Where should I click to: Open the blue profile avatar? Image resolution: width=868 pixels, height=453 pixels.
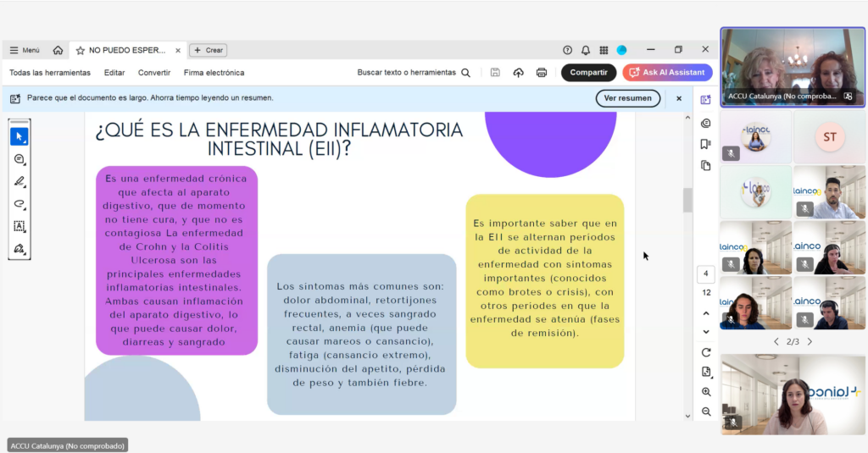coord(621,50)
